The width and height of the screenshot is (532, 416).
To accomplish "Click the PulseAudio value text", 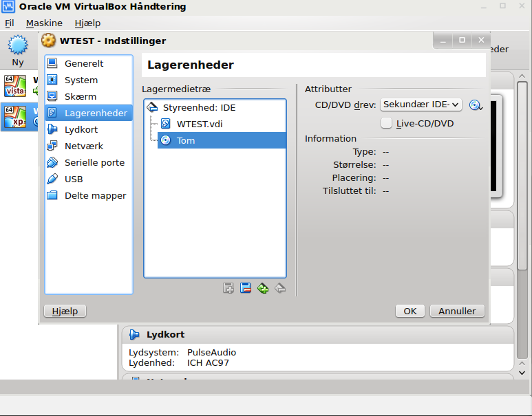I will pyautogui.click(x=211, y=352).
